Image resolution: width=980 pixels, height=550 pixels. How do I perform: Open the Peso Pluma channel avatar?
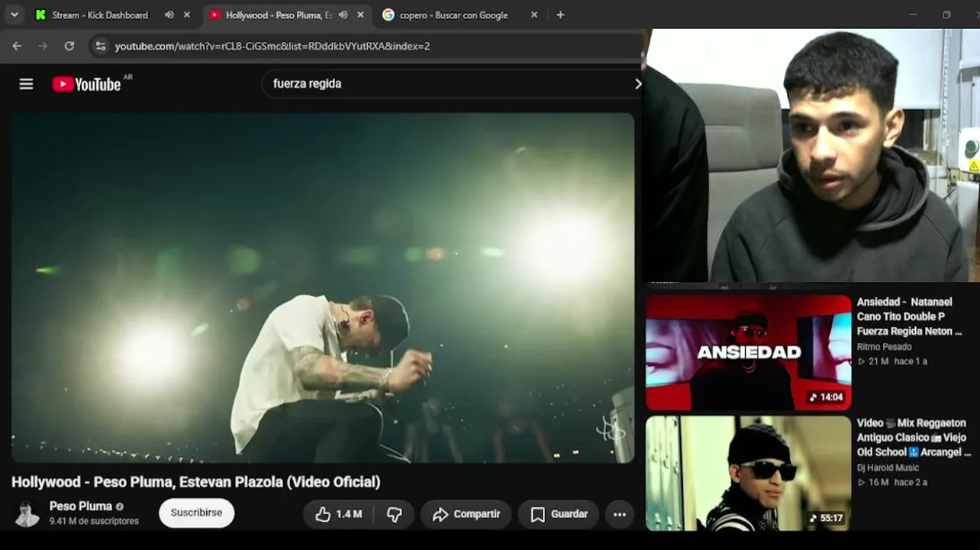point(27,513)
